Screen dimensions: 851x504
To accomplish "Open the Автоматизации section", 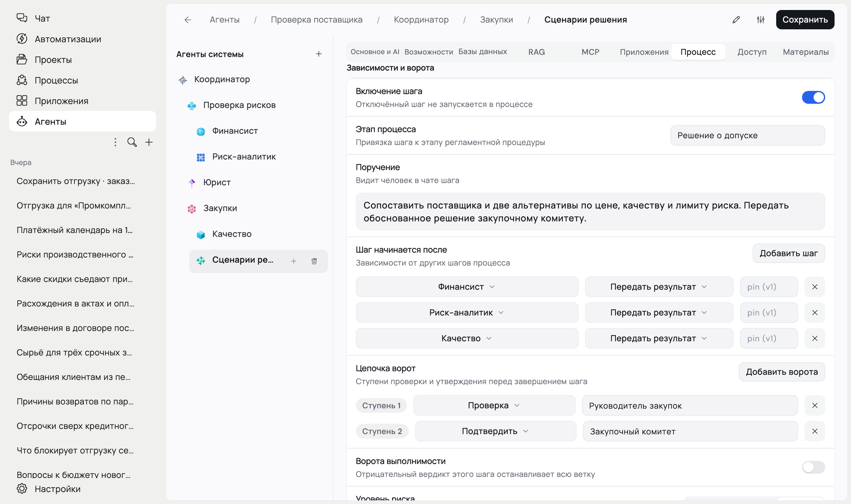I will [82, 39].
